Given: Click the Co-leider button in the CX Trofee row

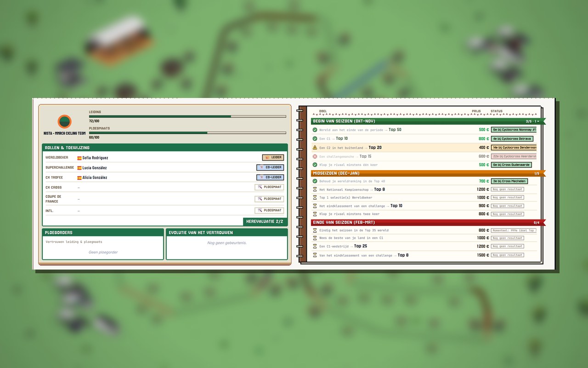Looking at the screenshot, I should pyautogui.click(x=270, y=178).
